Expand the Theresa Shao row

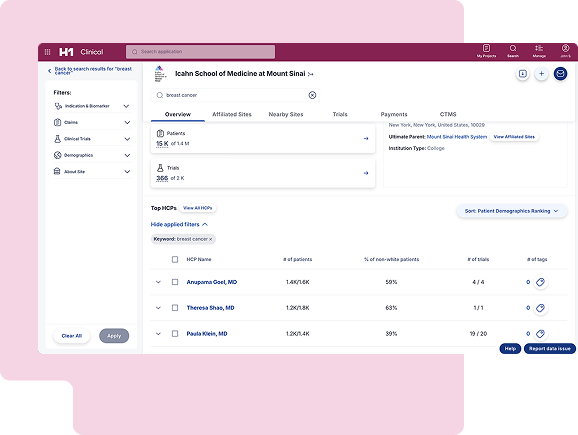158,308
